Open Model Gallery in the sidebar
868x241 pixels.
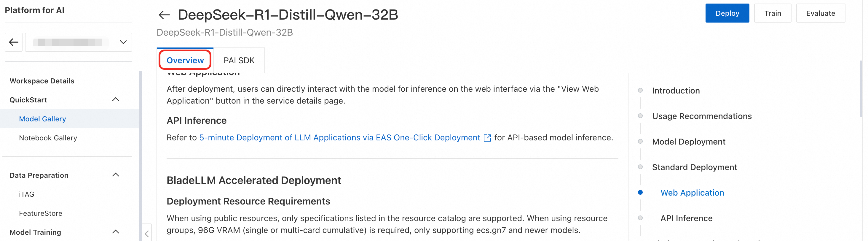[42, 119]
